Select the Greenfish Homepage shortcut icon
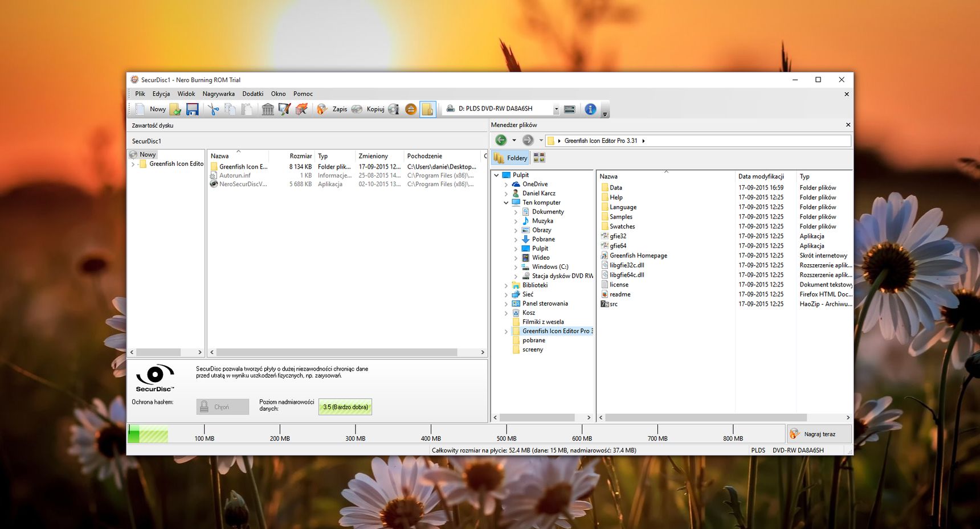The height and width of the screenshot is (529, 980). pos(605,256)
